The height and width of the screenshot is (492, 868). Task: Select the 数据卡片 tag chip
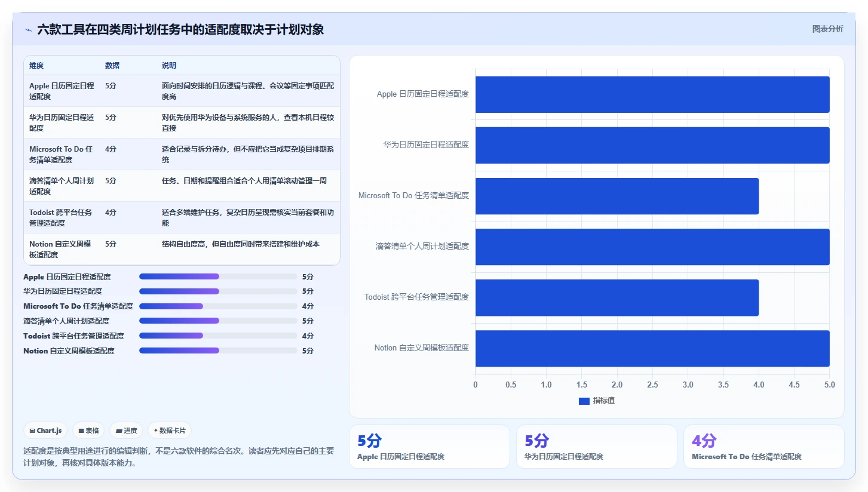pyautogui.click(x=170, y=430)
